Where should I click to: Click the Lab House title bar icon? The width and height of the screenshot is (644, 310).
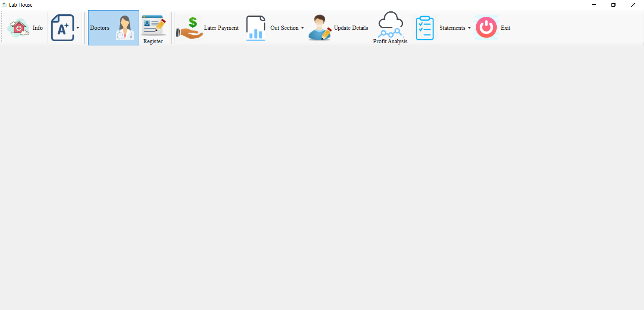click(x=4, y=5)
